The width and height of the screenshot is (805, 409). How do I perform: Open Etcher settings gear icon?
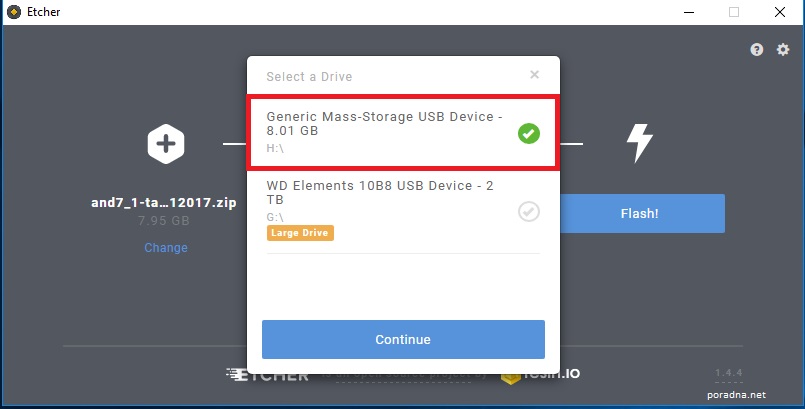[783, 49]
